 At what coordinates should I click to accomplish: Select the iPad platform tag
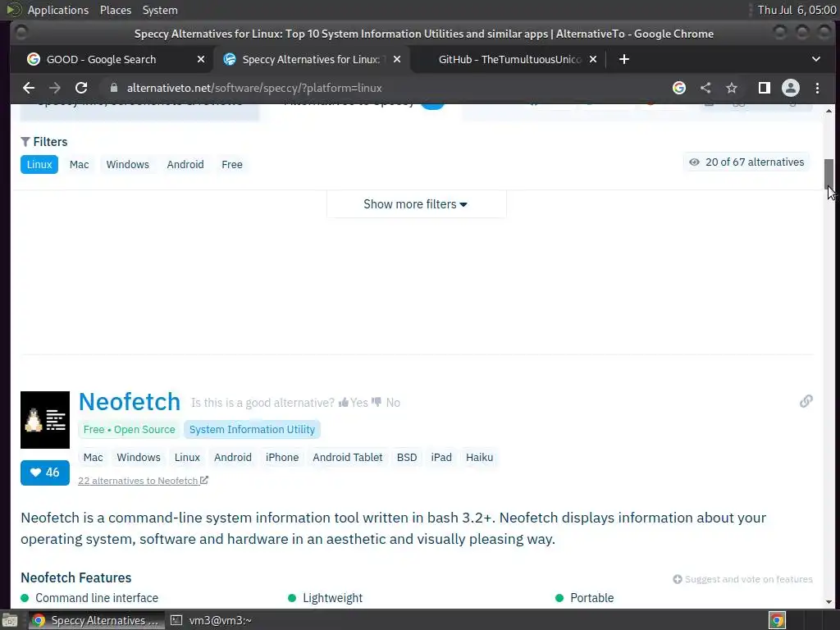coord(441,458)
